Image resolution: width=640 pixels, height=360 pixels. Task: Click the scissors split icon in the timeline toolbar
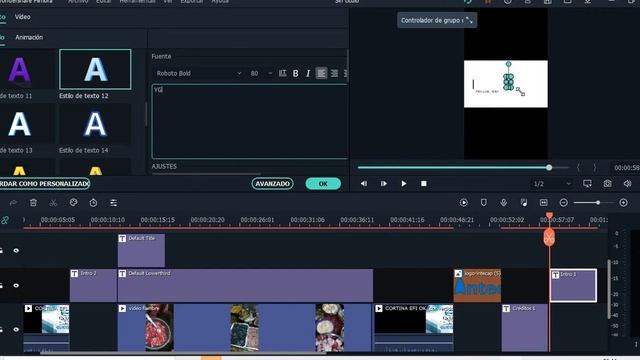click(x=53, y=202)
